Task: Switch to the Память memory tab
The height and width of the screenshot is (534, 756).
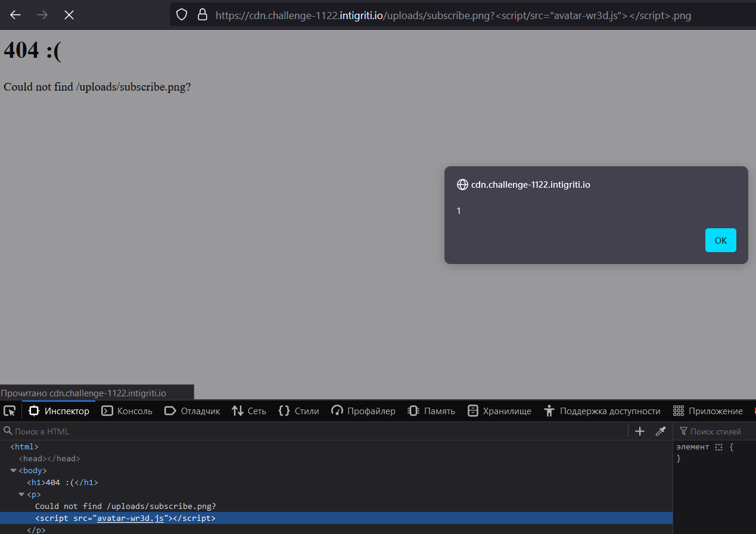Action: pyautogui.click(x=431, y=411)
